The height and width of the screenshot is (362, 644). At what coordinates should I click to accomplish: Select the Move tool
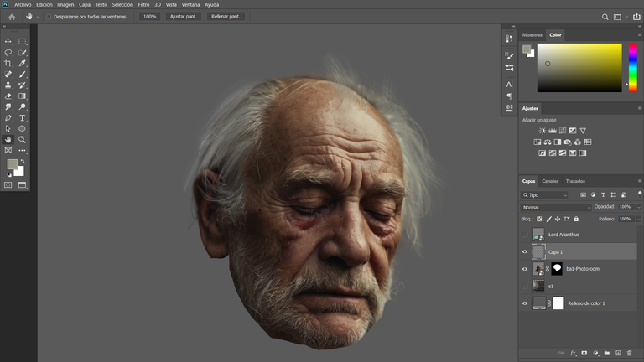click(8, 41)
